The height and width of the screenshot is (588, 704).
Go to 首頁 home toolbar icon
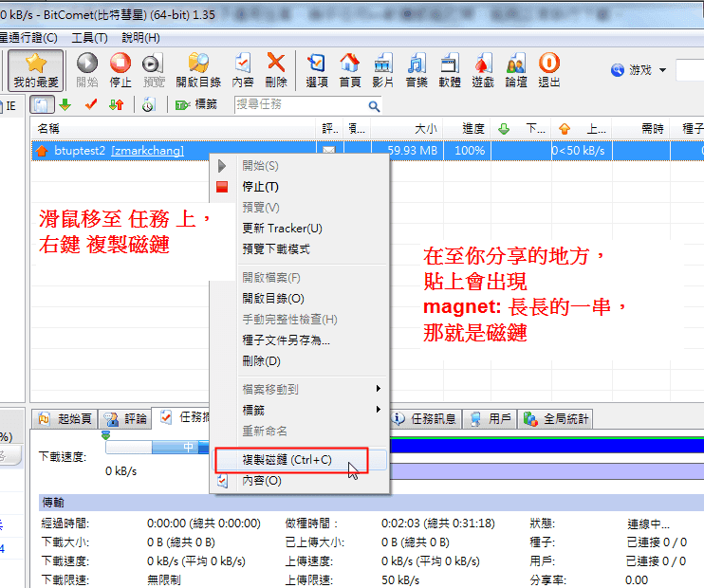click(x=350, y=70)
